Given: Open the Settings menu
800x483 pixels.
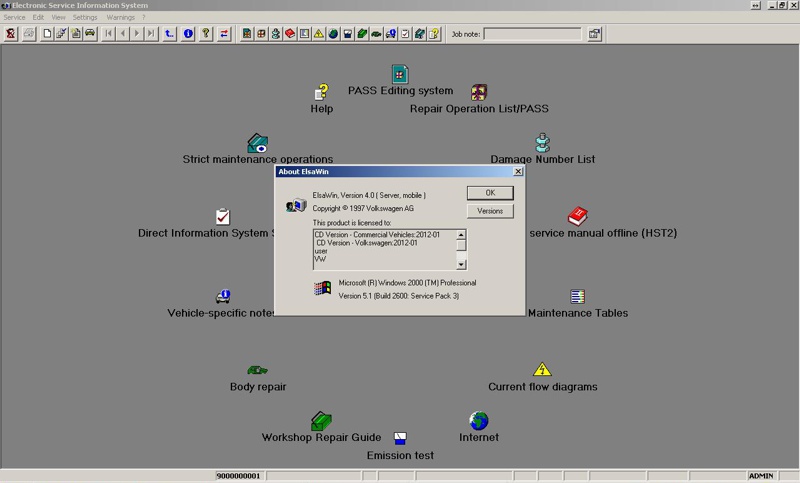Looking at the screenshot, I should click(85, 17).
